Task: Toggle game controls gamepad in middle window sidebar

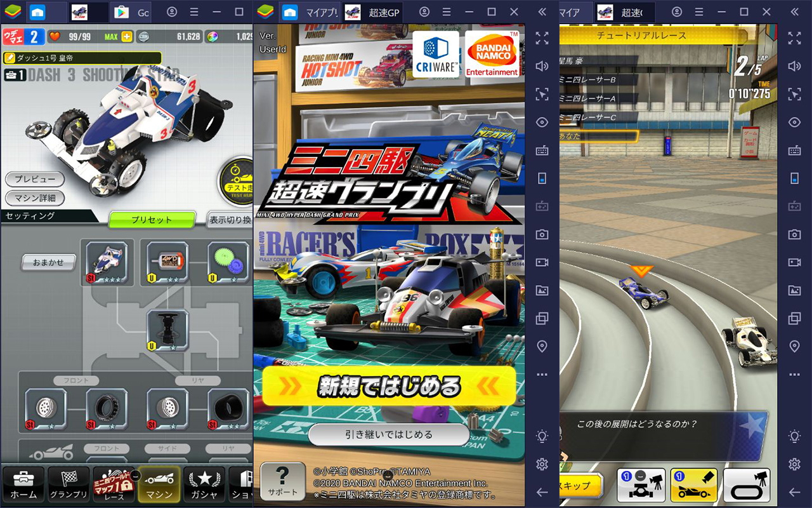Action: (542, 206)
